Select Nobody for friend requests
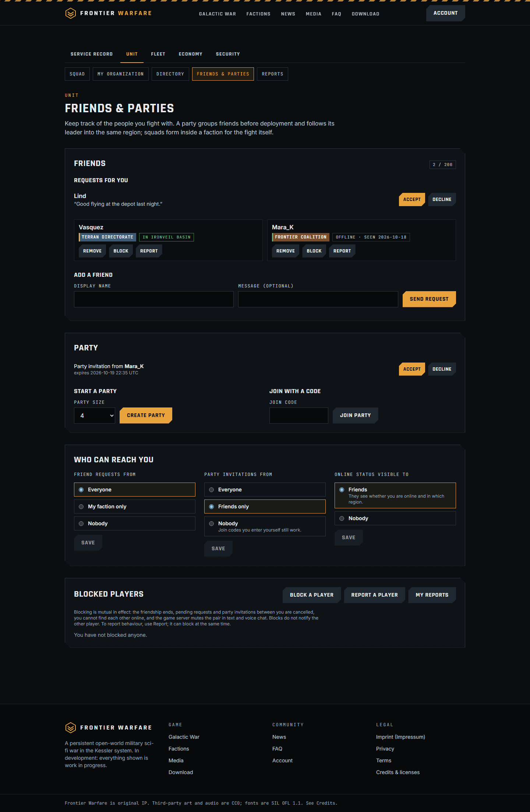The height and width of the screenshot is (812, 530). 135,523
